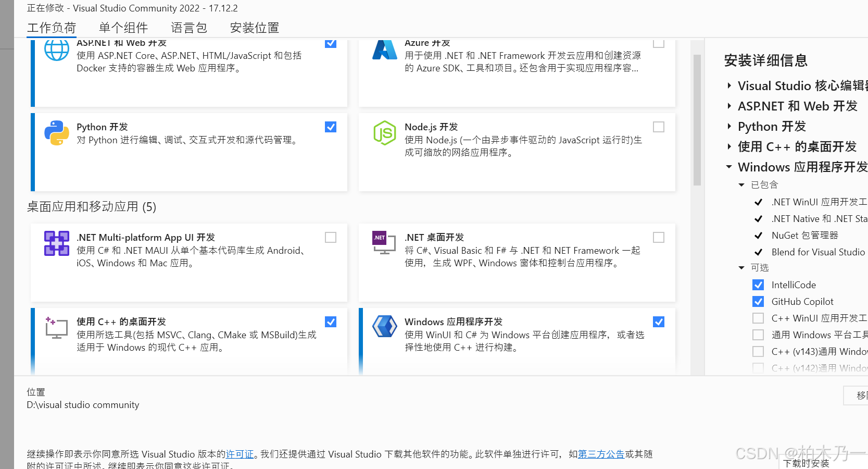868x469 pixels.
Task: Open the 许可证 license link
Action: [240, 454]
